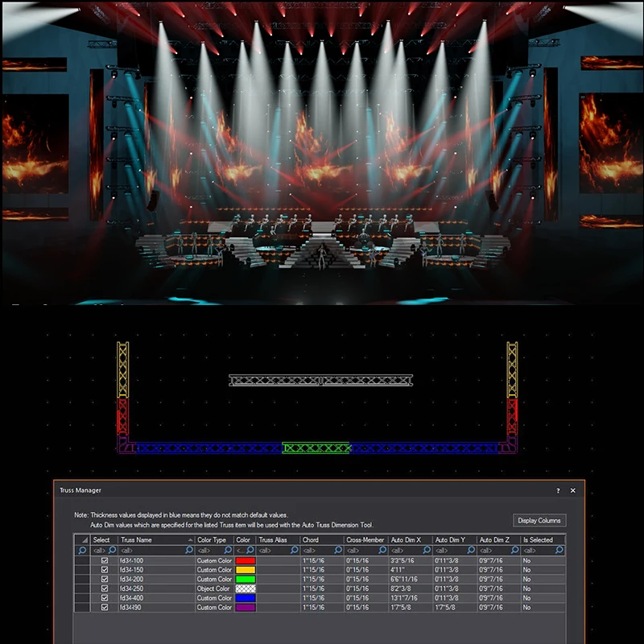Click the search icon in the Auto Dim Z filter

coord(515,550)
